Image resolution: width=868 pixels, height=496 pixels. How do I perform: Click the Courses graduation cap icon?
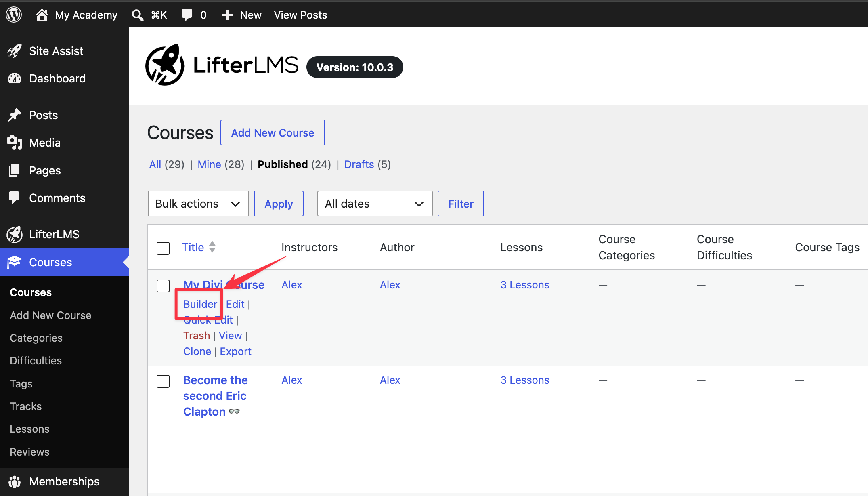tap(15, 262)
